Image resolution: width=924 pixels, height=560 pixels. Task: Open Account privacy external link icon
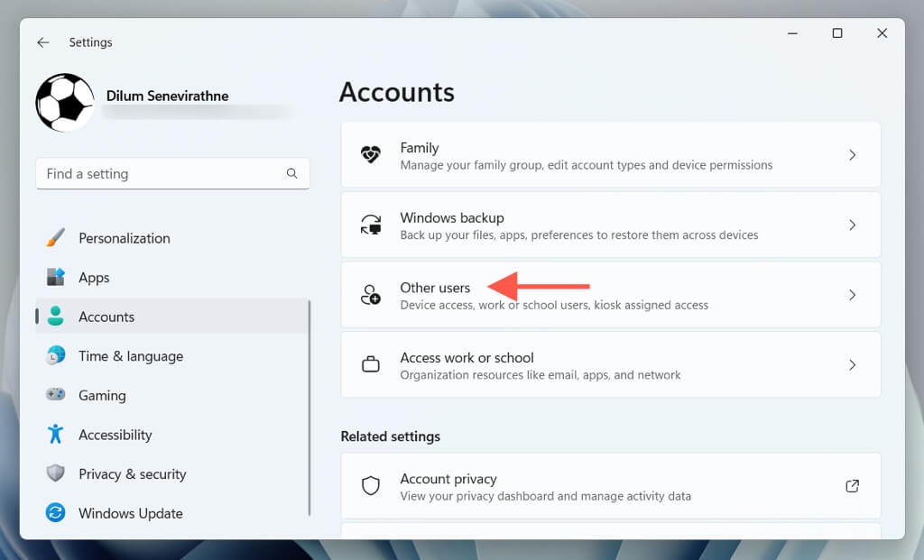coord(852,486)
